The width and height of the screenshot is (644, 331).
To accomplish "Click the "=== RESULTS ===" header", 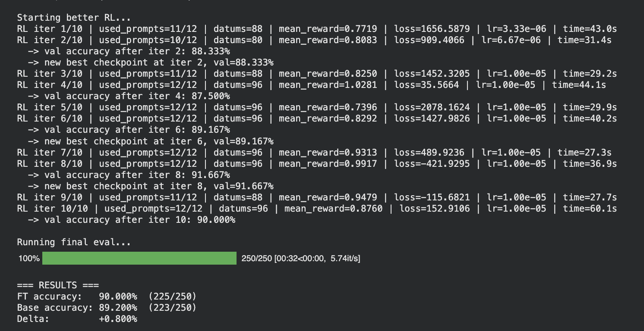I will click(58, 285).
